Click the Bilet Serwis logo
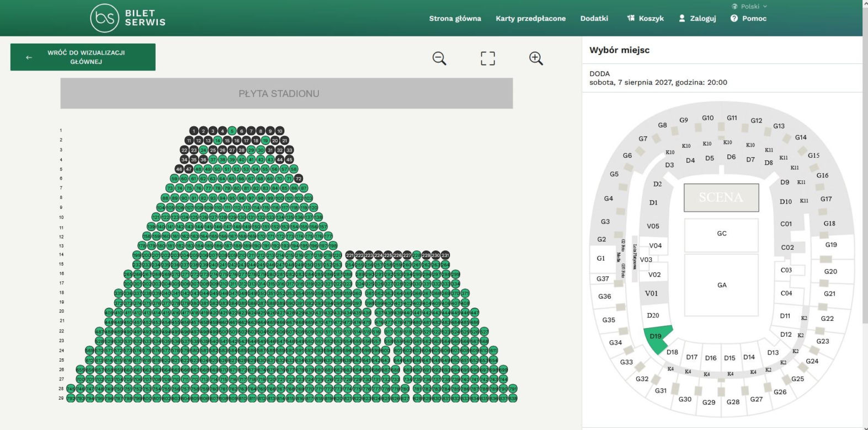 coord(128,18)
